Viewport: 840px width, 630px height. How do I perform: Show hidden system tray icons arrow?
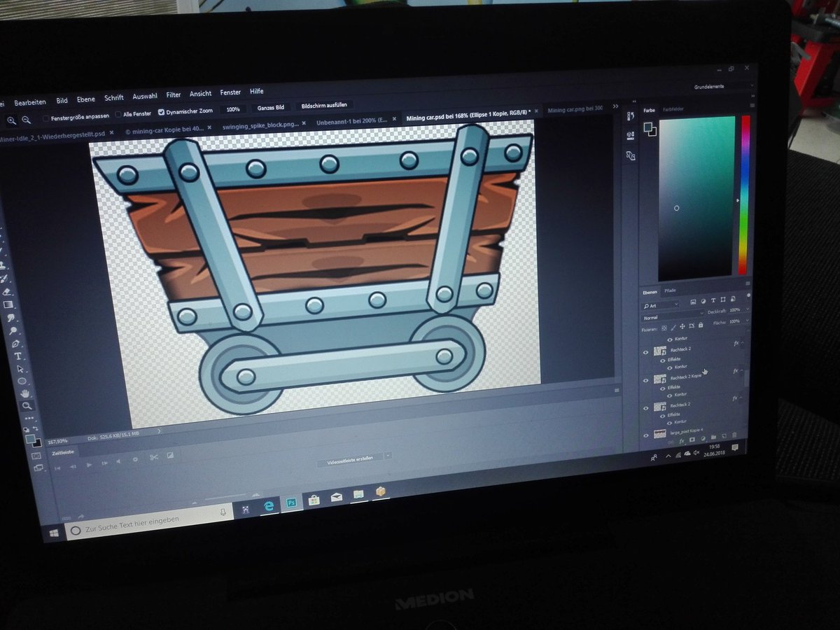667,455
